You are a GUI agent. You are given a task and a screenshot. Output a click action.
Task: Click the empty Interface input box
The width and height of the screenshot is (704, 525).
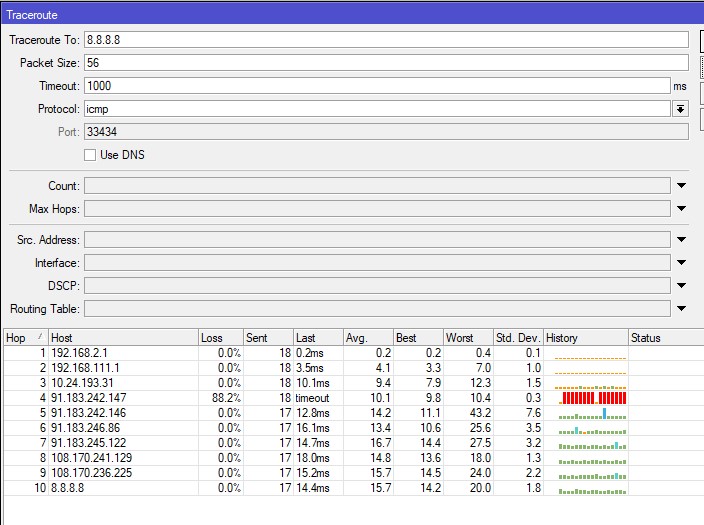tap(377, 262)
